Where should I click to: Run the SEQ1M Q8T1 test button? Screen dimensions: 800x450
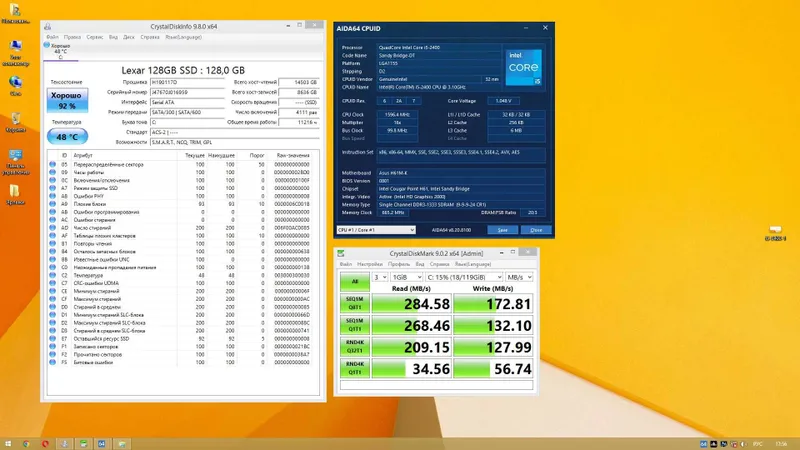pos(355,304)
